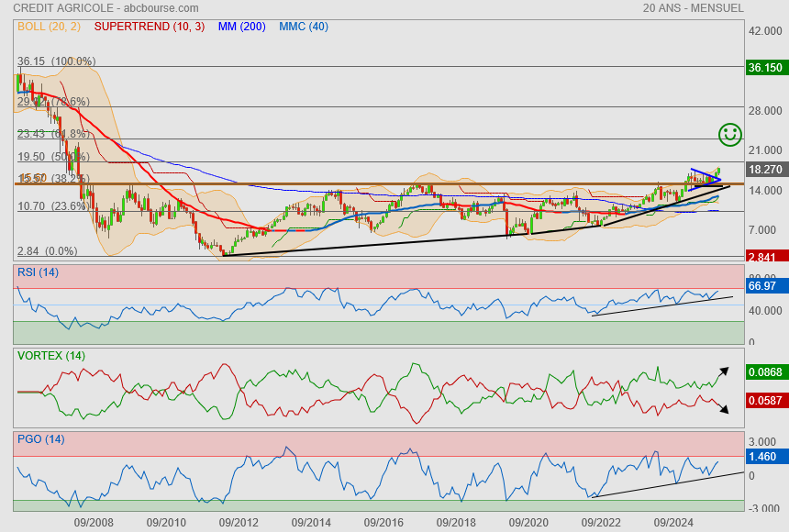789x532 pixels.
Task: Click the 09/2016 date on time axis
Action: click(383, 522)
